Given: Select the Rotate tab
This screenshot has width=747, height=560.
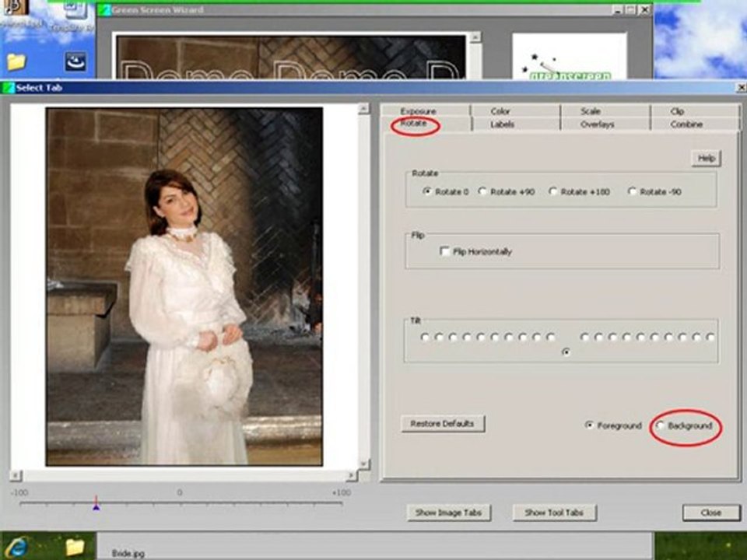Looking at the screenshot, I should [x=413, y=124].
